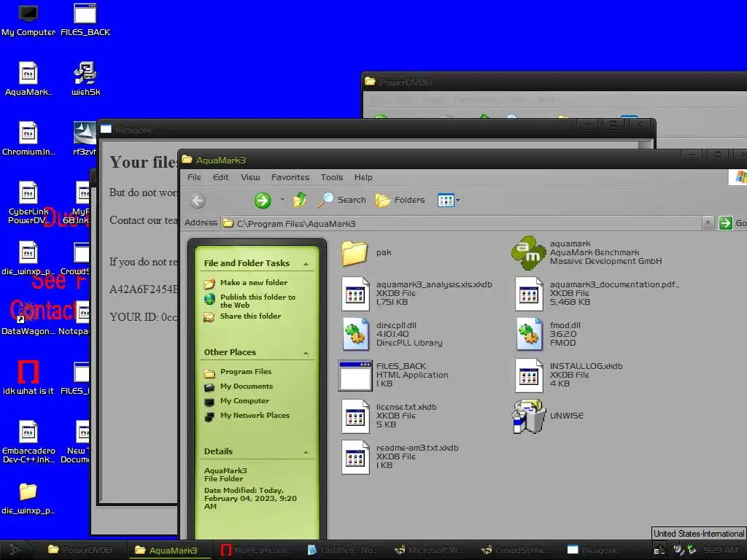Select My Computer desktop icon
This screenshot has width=747, height=560.
pyautogui.click(x=28, y=21)
